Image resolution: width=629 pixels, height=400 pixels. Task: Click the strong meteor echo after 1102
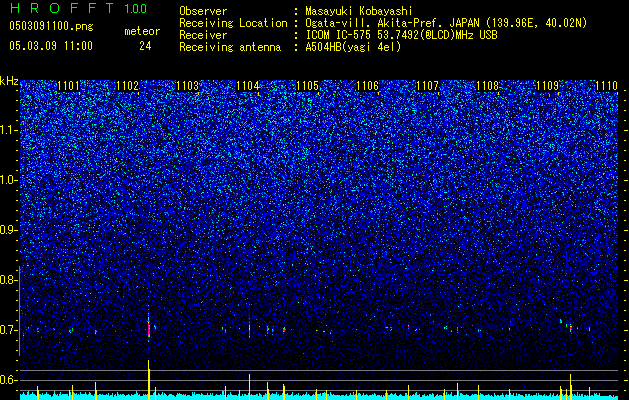tap(149, 327)
